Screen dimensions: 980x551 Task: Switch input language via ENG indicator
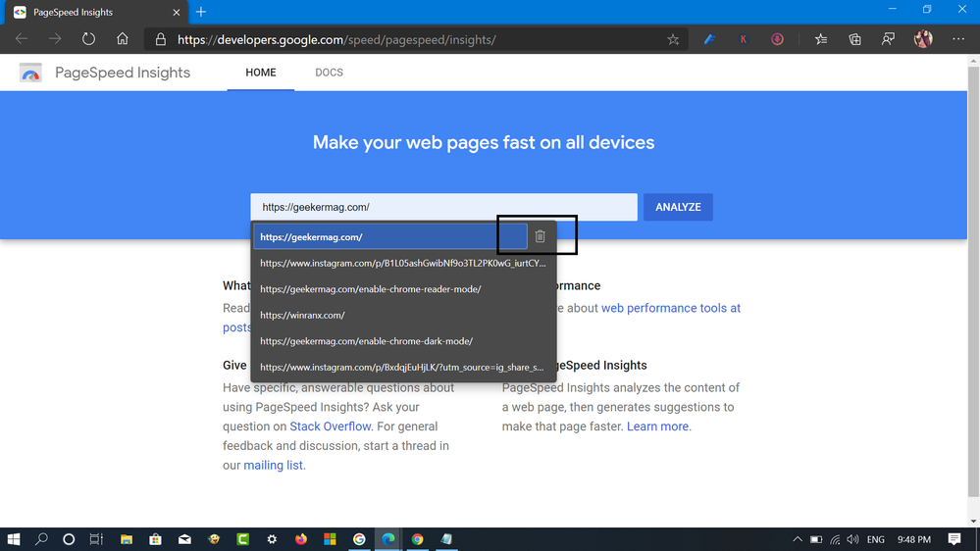click(876, 539)
